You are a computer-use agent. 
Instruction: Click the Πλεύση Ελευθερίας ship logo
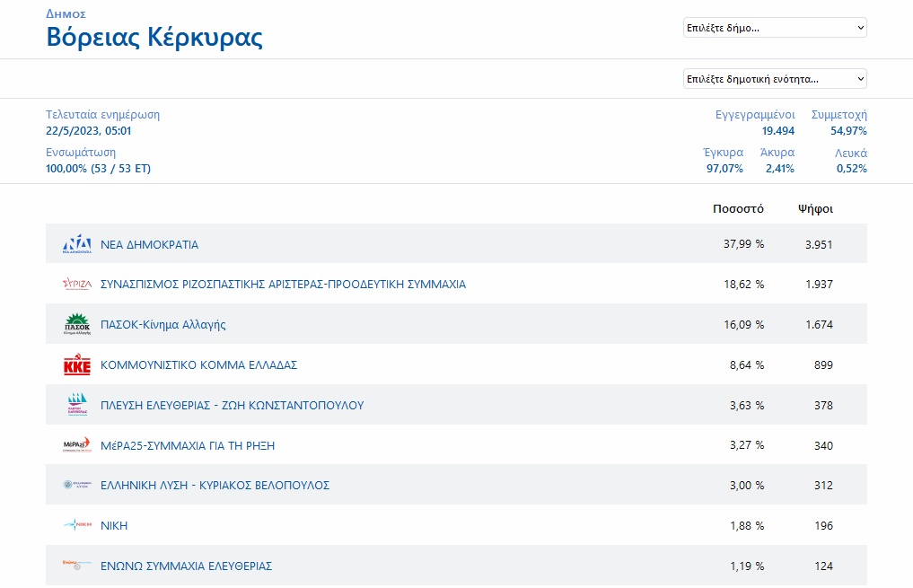click(x=77, y=405)
